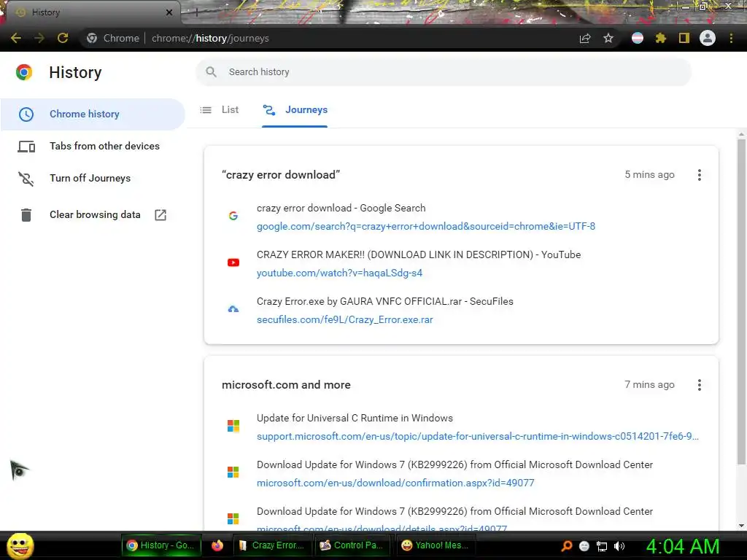Viewport: 747px width, 560px height.
Task: Click 'Update for Universal C Runtime in Windows' title
Action: point(355,418)
